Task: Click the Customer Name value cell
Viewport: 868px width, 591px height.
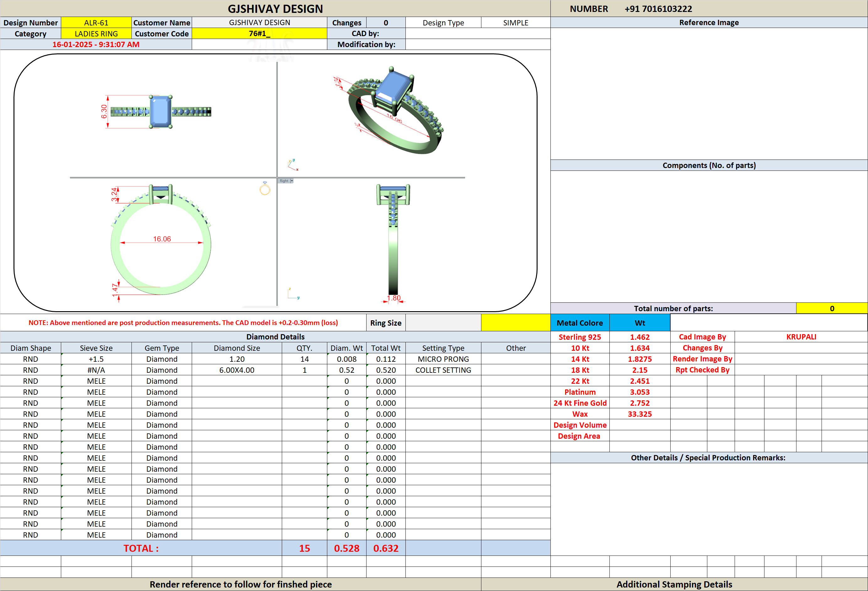Action: 260,23
